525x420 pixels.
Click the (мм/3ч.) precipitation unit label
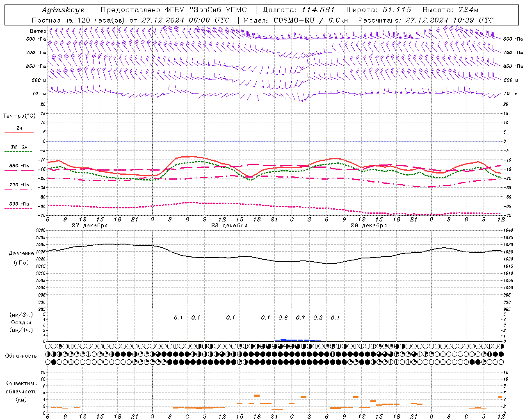click(x=21, y=315)
